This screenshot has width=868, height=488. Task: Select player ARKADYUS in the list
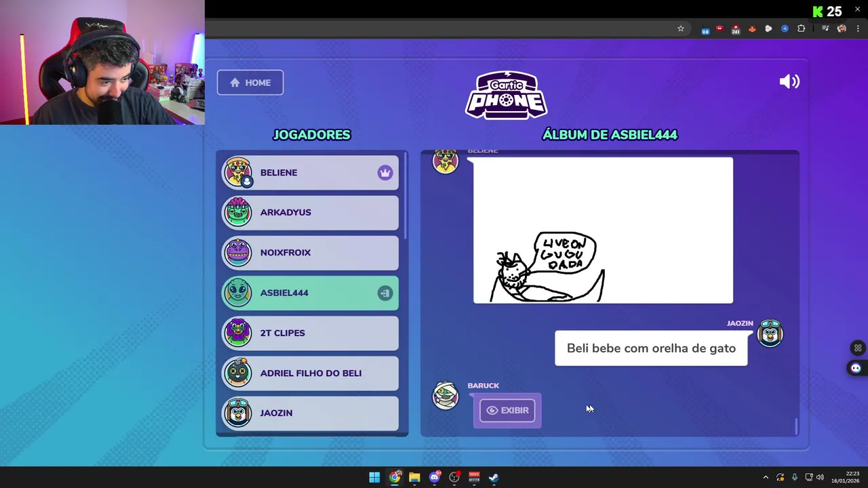(x=311, y=213)
